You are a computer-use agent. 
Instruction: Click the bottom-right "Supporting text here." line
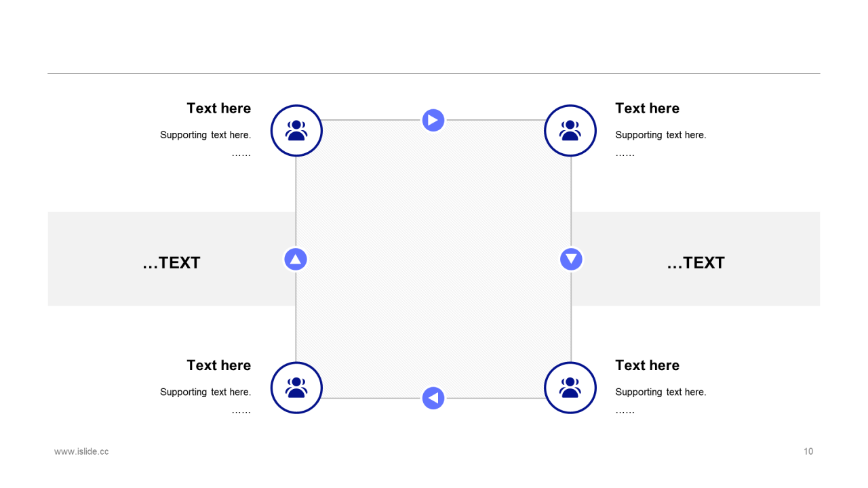660,392
